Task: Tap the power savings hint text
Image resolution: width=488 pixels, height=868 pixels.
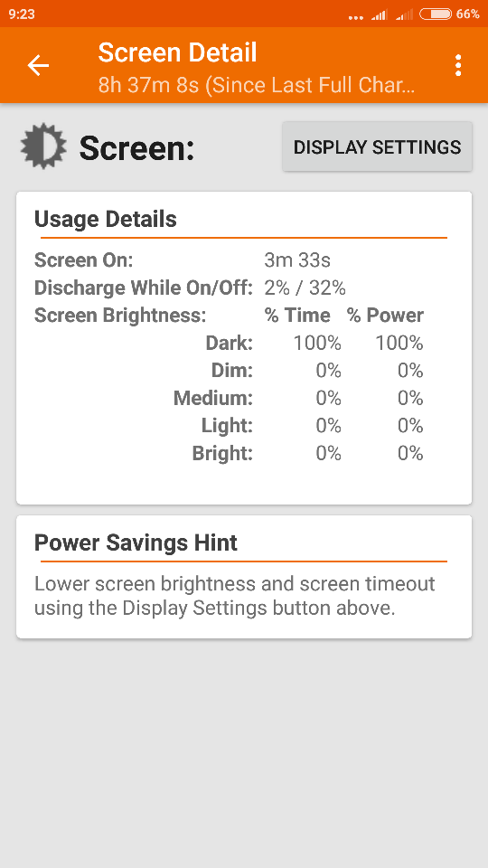Action: click(235, 596)
